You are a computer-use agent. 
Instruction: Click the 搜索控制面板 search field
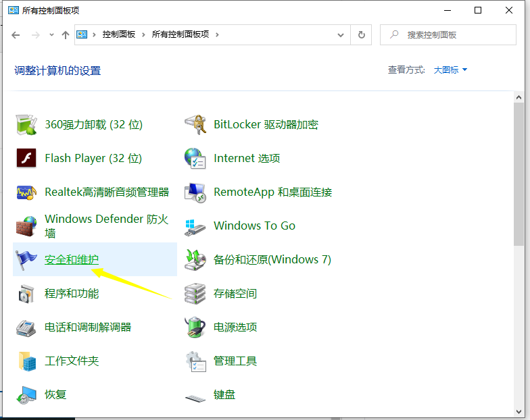click(448, 34)
